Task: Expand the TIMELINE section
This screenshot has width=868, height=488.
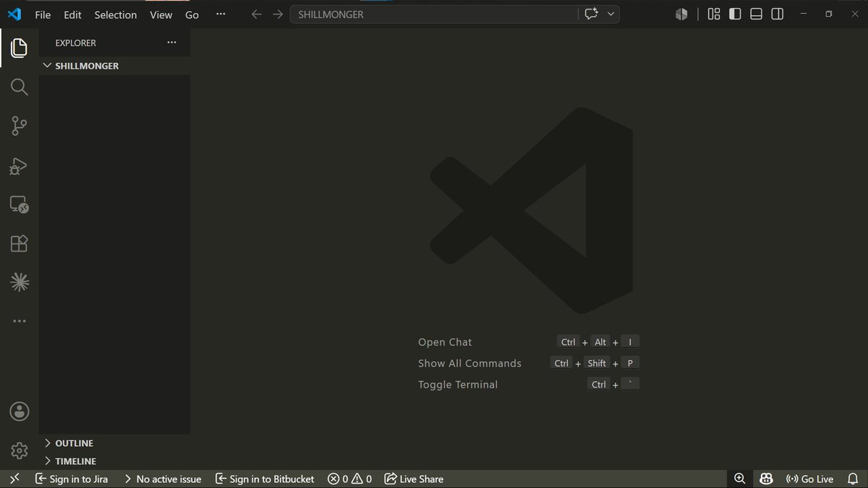Action: [x=114, y=461]
